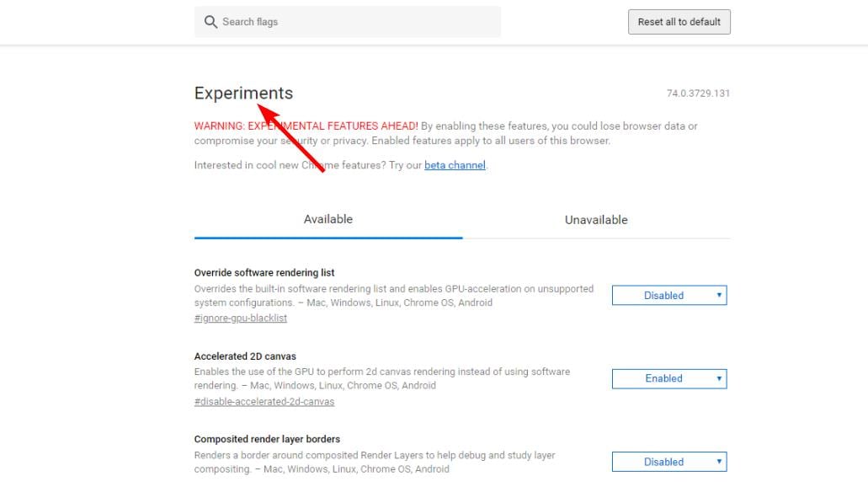The height and width of the screenshot is (487, 868).
Task: Follow the #disable-accelerated-2d-canvas anchor link
Action: pyautogui.click(x=264, y=402)
